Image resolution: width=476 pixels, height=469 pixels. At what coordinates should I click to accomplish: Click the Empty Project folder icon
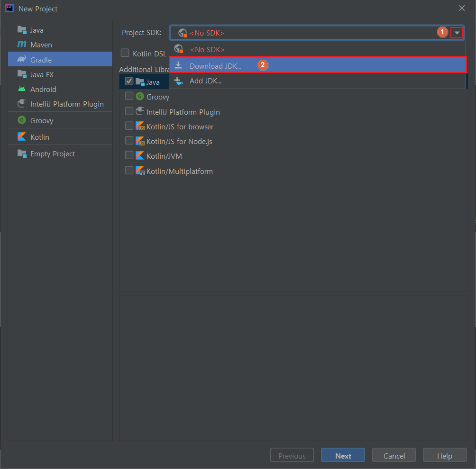[22, 153]
